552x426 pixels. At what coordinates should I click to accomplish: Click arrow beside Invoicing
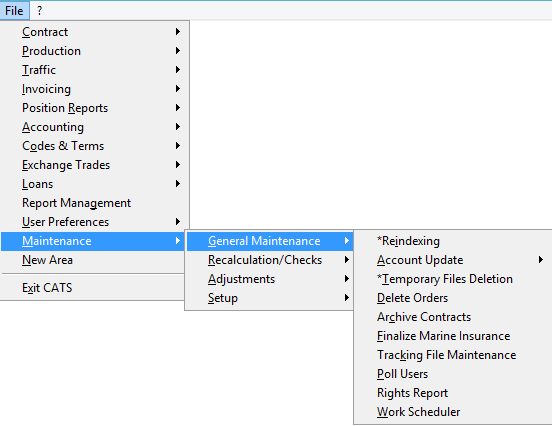point(178,89)
